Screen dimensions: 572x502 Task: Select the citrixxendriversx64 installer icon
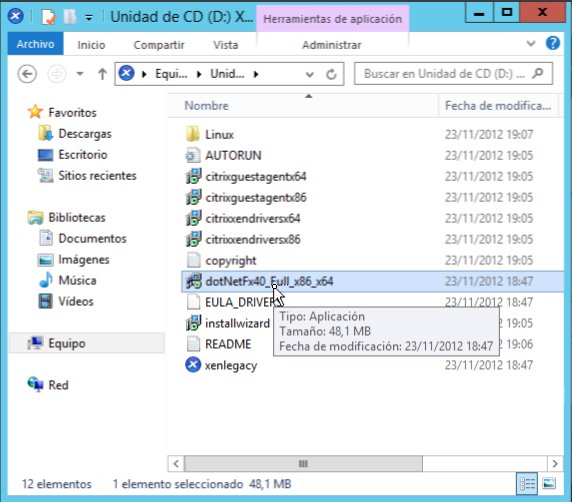(x=193, y=219)
